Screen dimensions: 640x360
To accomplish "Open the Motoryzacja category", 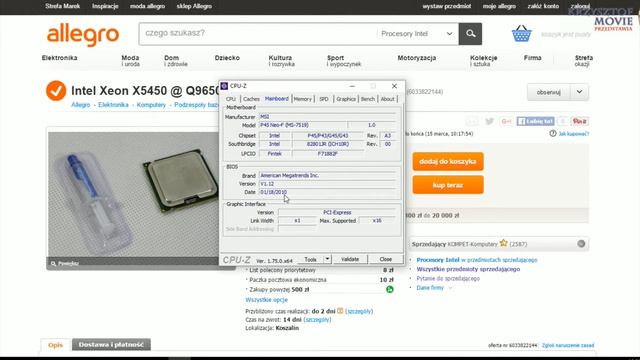I will pyautogui.click(x=417, y=58).
